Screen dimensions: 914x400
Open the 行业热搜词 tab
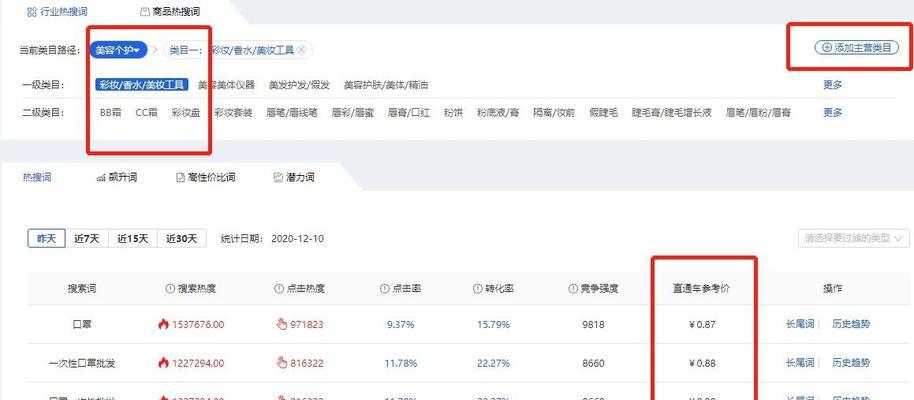(x=57, y=12)
